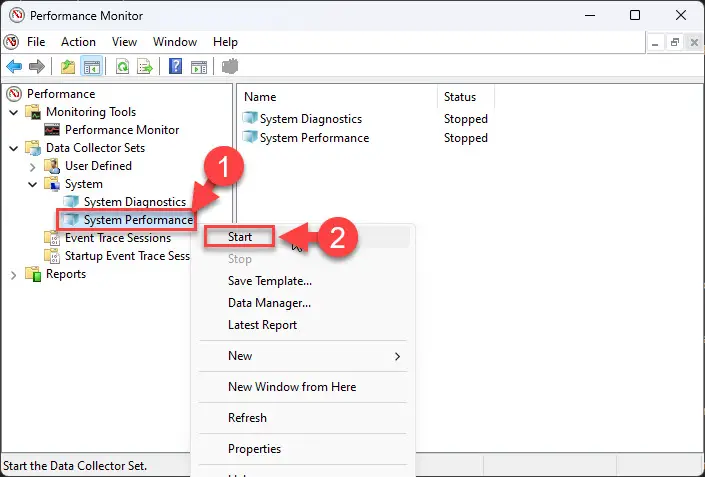The height and width of the screenshot is (477, 705).
Task: Close the inner MDI child window
Action: click(694, 43)
